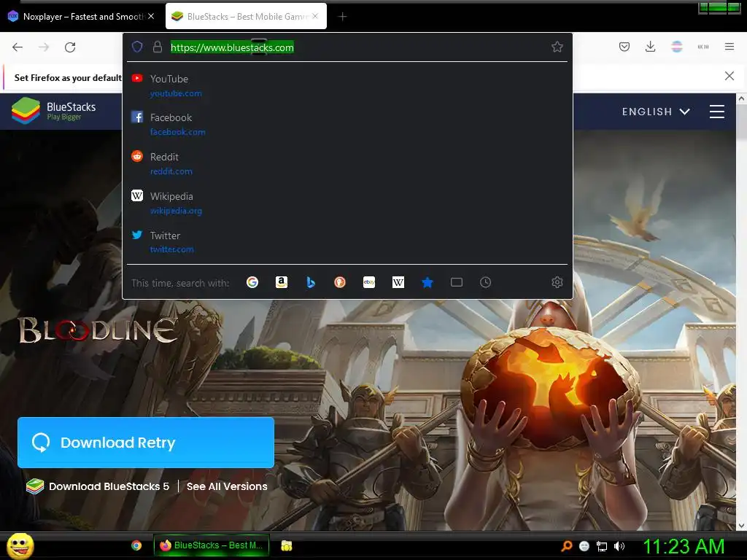Search history with the clock icon

[485, 282]
